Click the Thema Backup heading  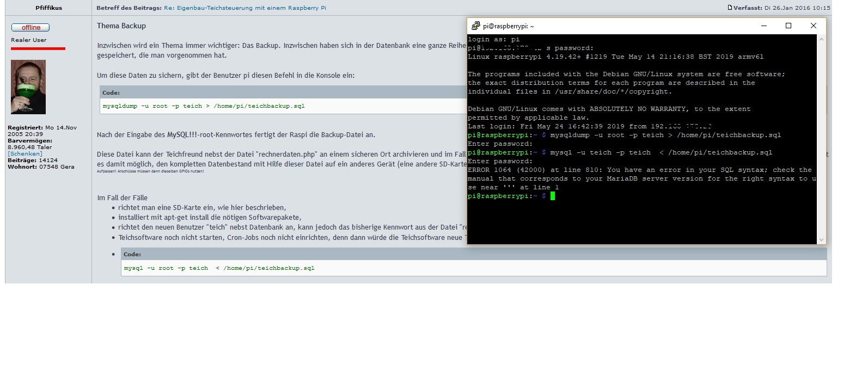coord(121,26)
